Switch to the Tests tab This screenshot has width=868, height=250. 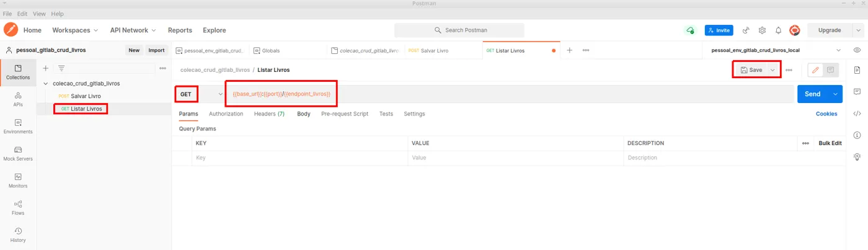(386, 114)
